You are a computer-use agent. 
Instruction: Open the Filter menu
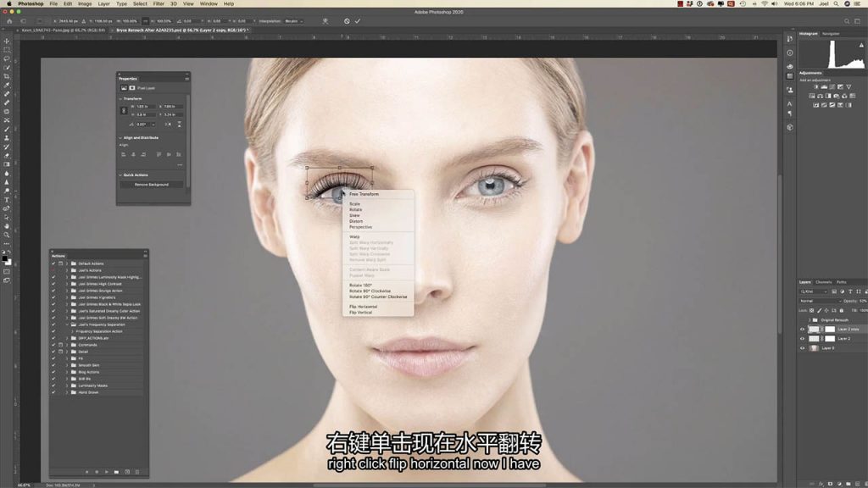click(x=159, y=4)
